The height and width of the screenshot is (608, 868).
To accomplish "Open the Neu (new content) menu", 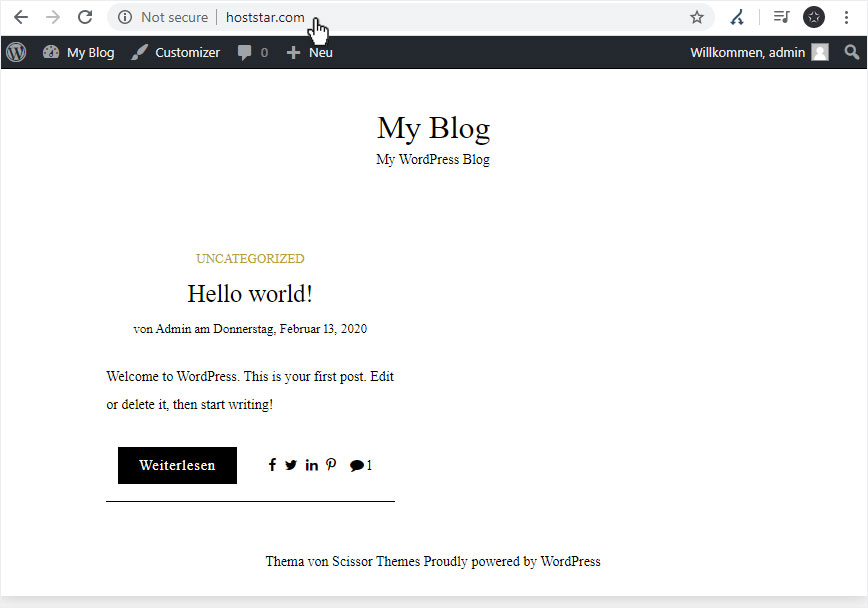I will point(309,52).
